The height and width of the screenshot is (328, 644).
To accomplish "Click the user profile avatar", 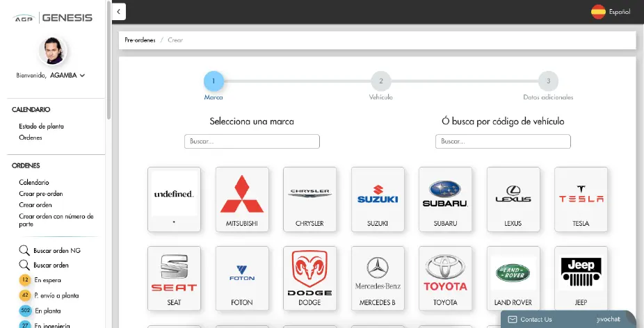I will [54, 51].
